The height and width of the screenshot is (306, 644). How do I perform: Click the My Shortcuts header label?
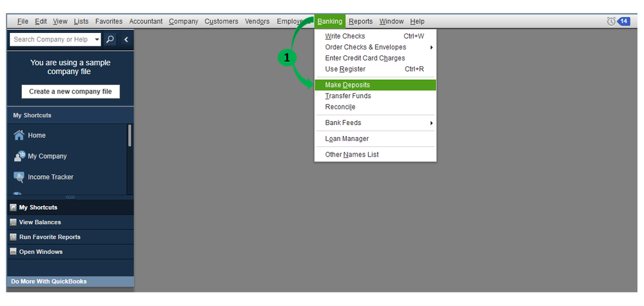[x=32, y=115]
